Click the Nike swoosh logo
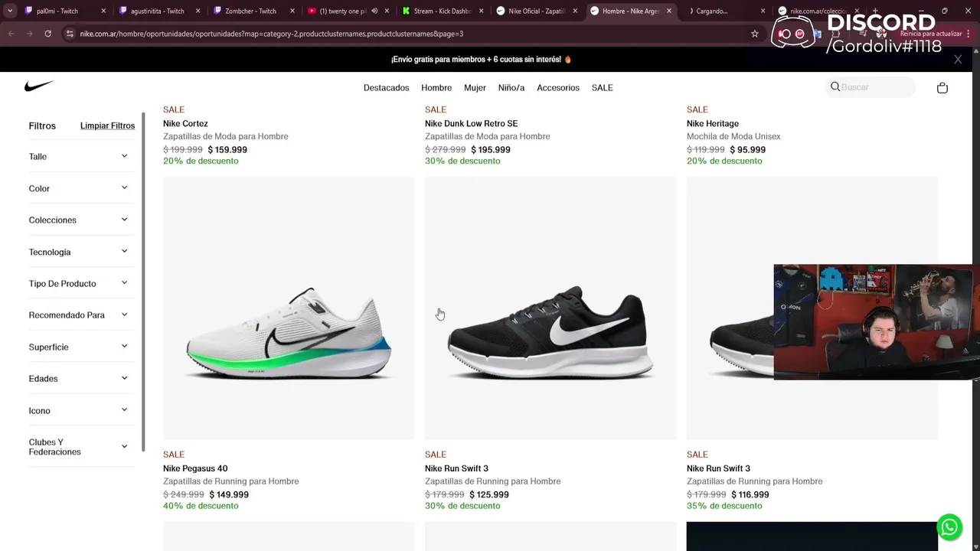 pyautogui.click(x=38, y=86)
